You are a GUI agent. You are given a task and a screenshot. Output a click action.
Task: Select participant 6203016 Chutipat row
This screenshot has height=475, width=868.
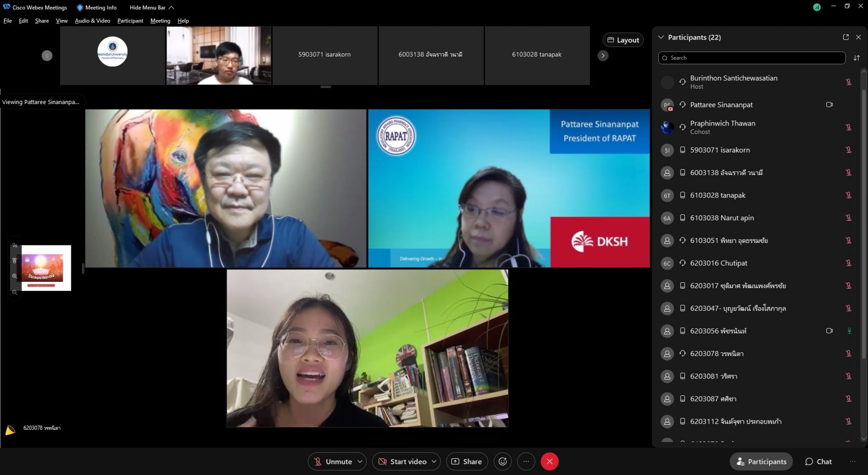click(x=756, y=263)
